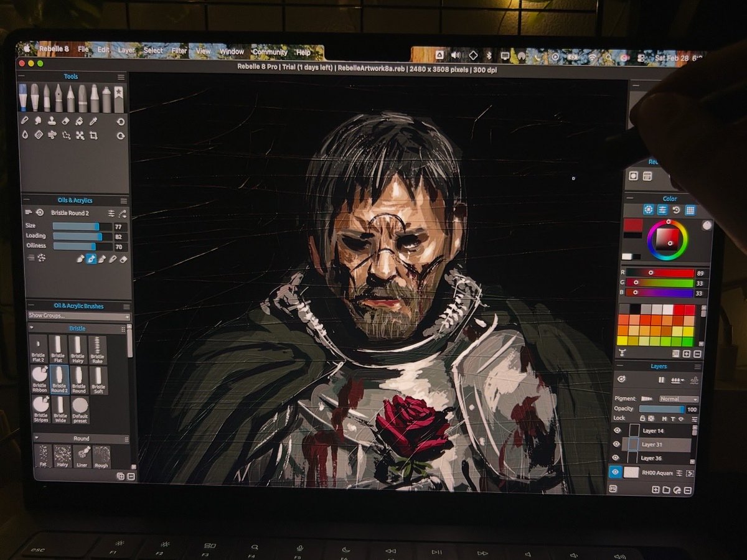Reset brush with circular arrow icon near Bristle Round 2
This screenshot has height=560, width=747.
[40, 213]
